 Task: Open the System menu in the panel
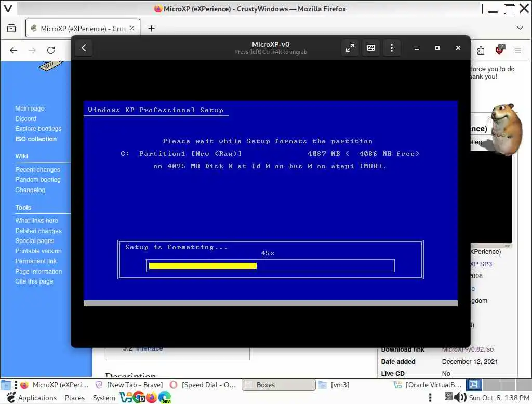(104, 398)
